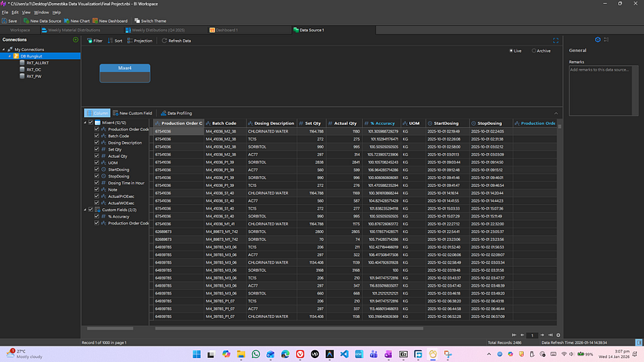644x362 pixels.
Task: Open WhatsApp from the taskbar
Action: (x=256, y=354)
